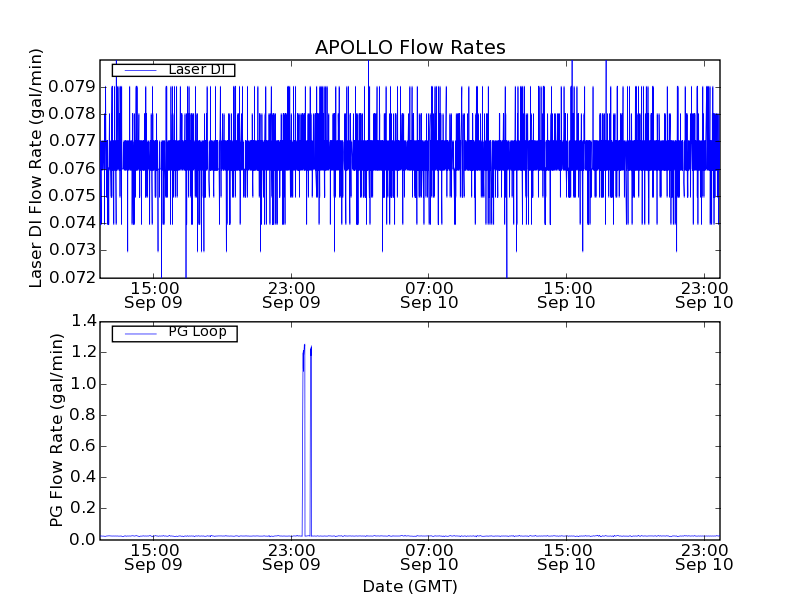This screenshot has width=800, height=600.
Task: Select the 'PG Loop' legend entry
Action: (x=174, y=333)
